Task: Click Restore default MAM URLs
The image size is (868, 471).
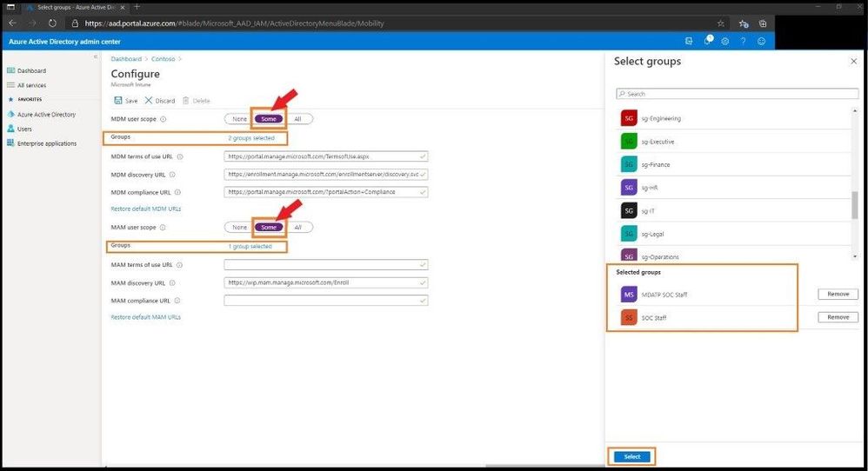Action: click(x=145, y=317)
